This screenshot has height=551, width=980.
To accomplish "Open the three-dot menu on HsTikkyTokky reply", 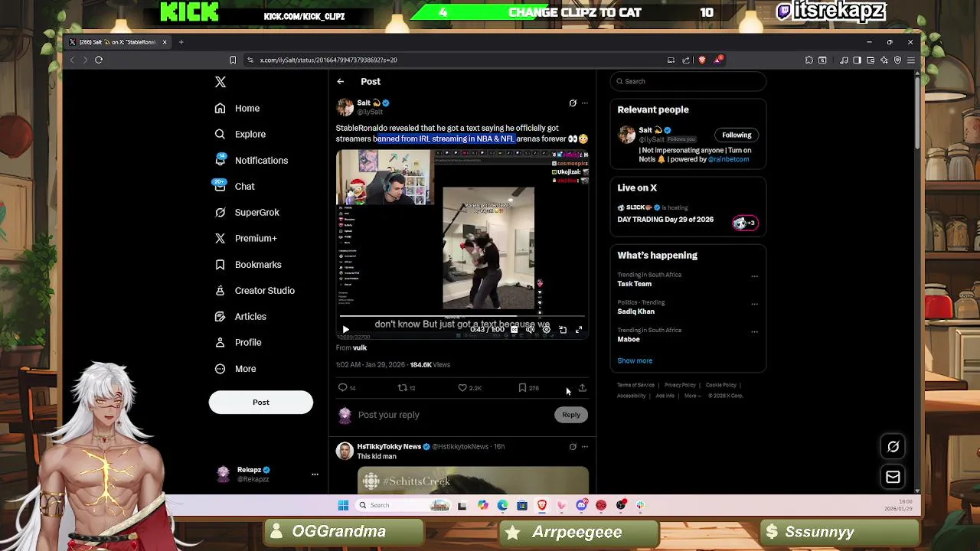I will pyautogui.click(x=585, y=447).
